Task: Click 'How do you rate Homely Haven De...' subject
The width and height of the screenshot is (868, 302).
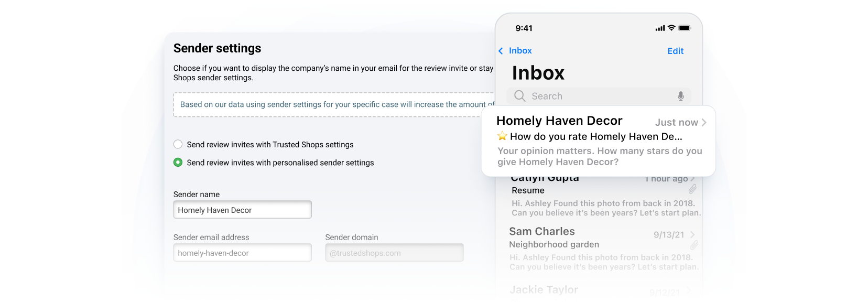Action: pyautogui.click(x=596, y=137)
